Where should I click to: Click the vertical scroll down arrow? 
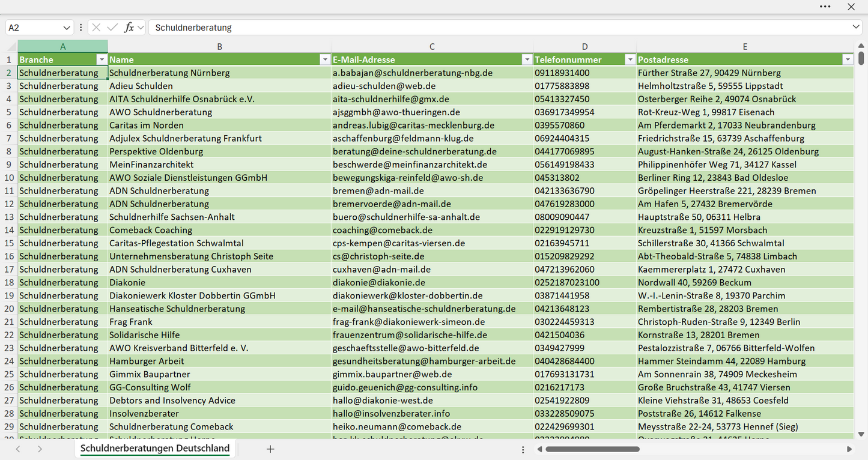pos(861,434)
